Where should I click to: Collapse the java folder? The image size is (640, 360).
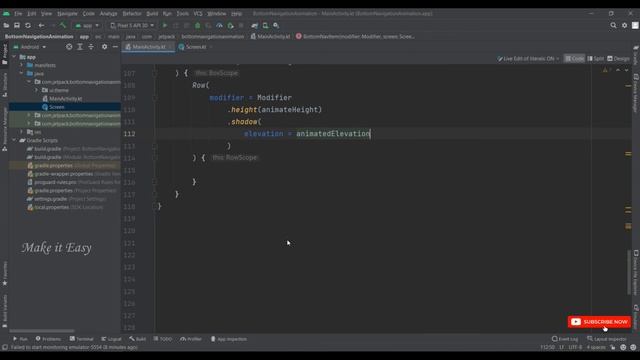click(22, 73)
